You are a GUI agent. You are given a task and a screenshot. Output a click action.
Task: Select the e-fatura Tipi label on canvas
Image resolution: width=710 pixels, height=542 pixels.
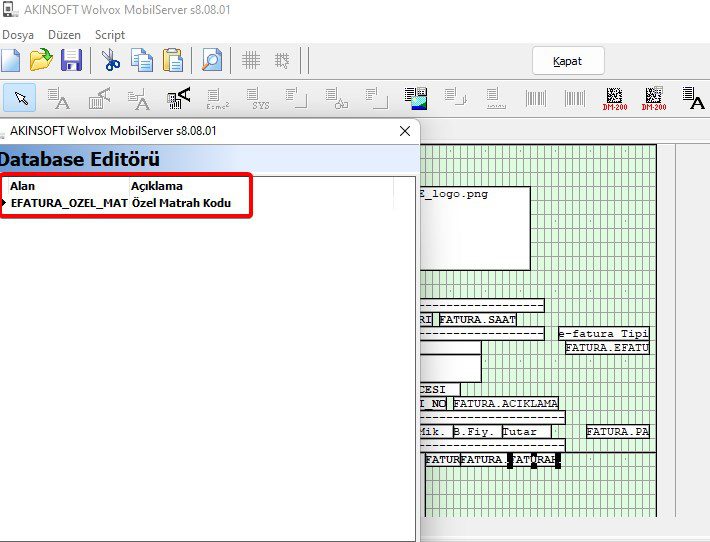click(x=604, y=334)
